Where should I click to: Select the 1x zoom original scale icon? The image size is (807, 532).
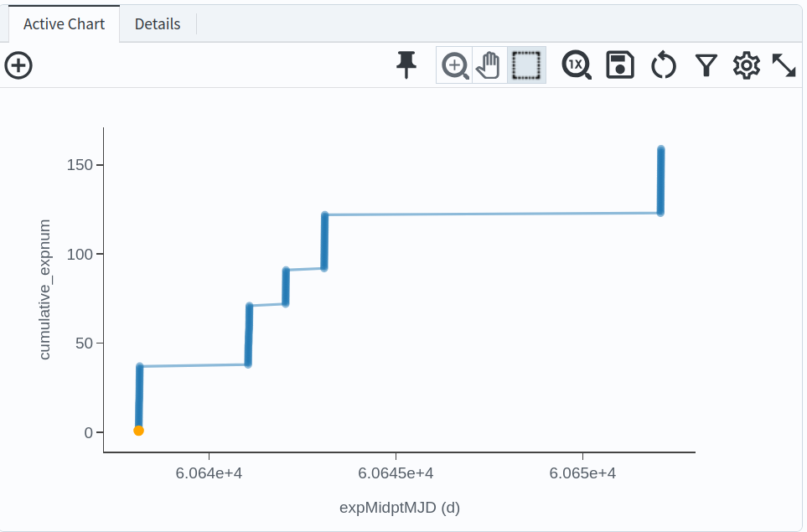click(x=576, y=65)
